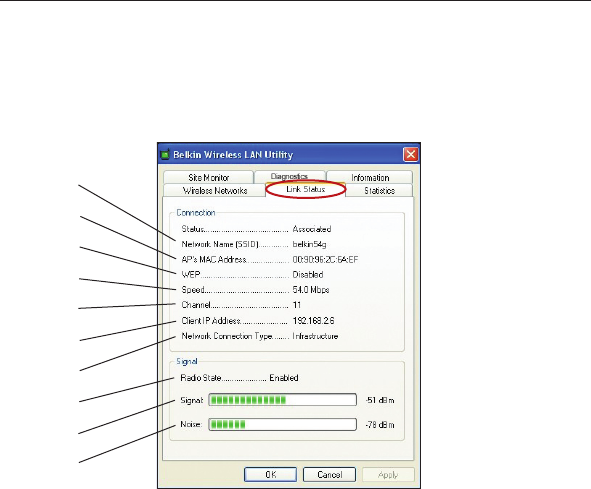Click the -51 dBm signal reading

pyautogui.click(x=380, y=400)
